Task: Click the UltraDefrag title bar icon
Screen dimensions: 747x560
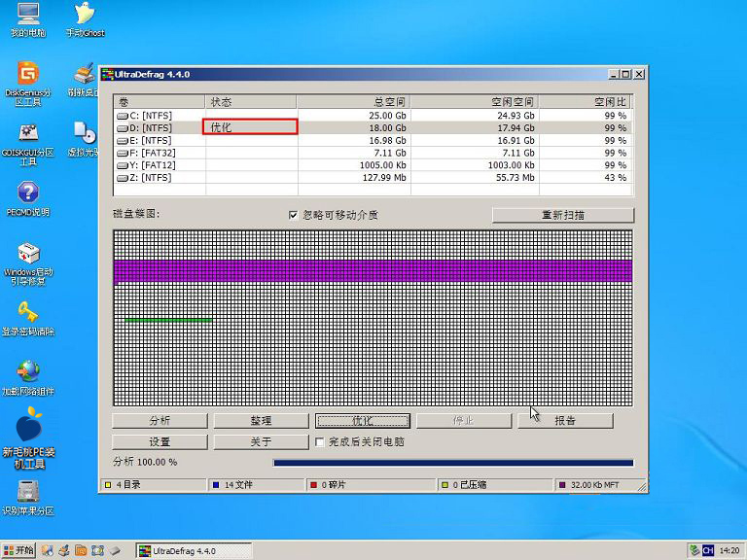Action: tap(108, 74)
